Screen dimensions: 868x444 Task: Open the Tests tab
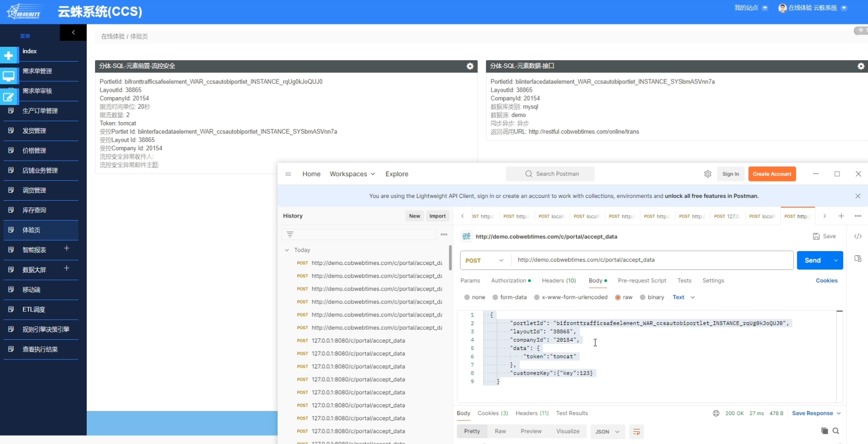click(x=684, y=281)
